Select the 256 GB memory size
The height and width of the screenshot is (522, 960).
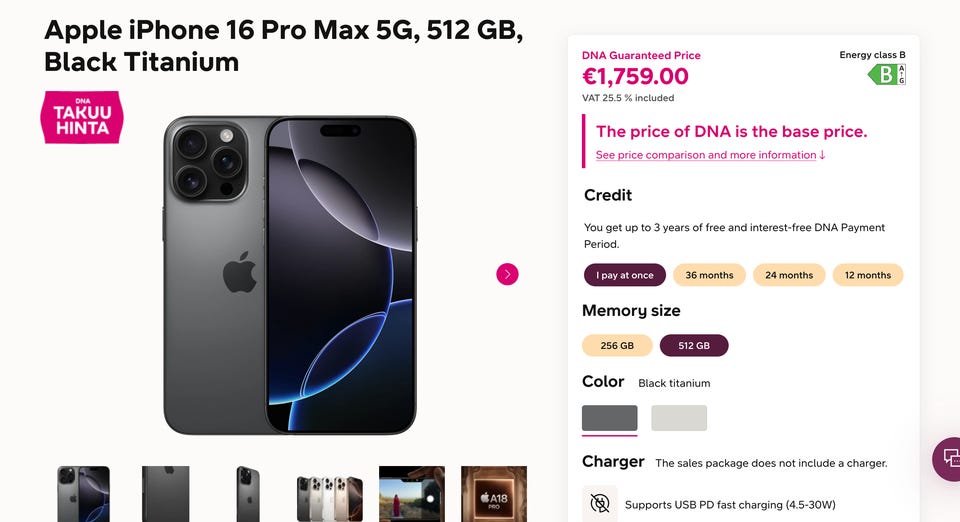pyautogui.click(x=617, y=345)
